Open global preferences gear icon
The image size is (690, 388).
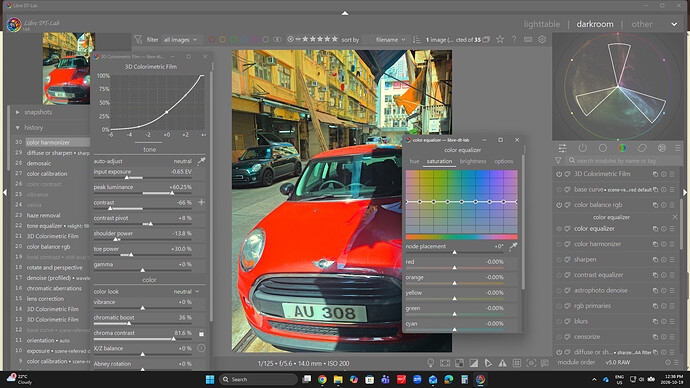pos(542,40)
